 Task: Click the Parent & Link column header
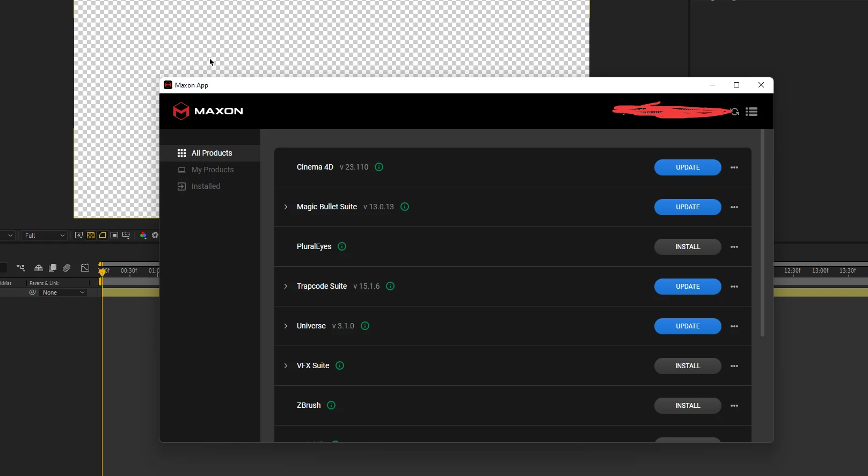tap(44, 283)
